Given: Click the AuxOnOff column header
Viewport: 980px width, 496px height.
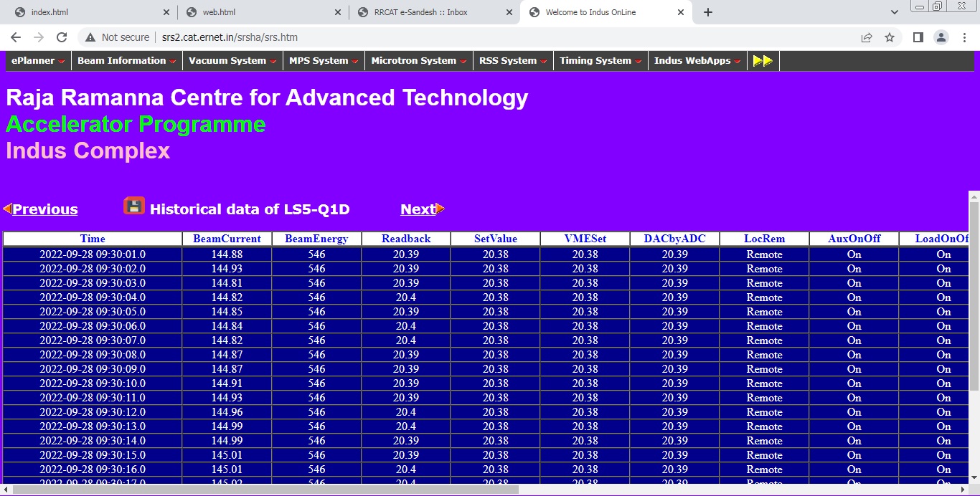Looking at the screenshot, I should pos(854,239).
